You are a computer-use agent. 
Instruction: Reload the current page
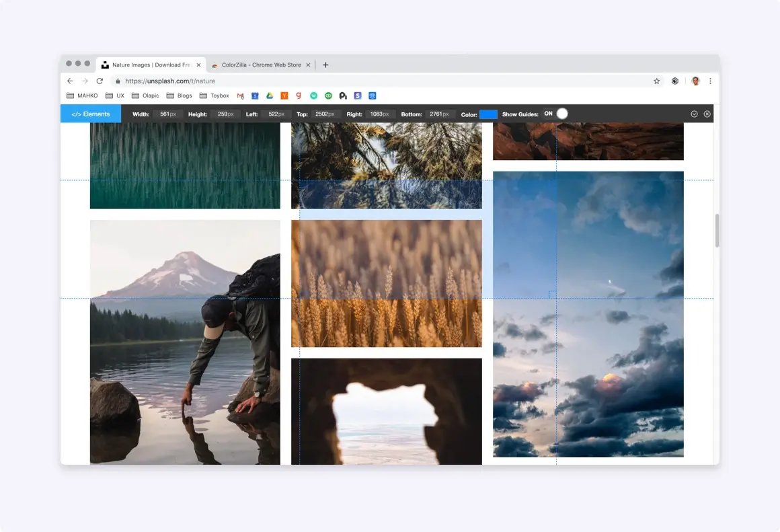[100, 81]
